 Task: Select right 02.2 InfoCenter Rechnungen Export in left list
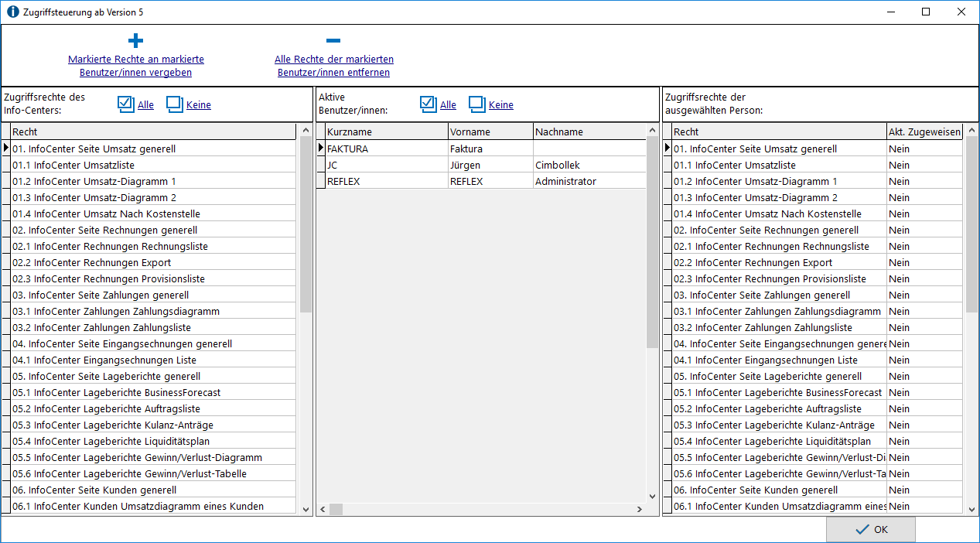point(153,262)
